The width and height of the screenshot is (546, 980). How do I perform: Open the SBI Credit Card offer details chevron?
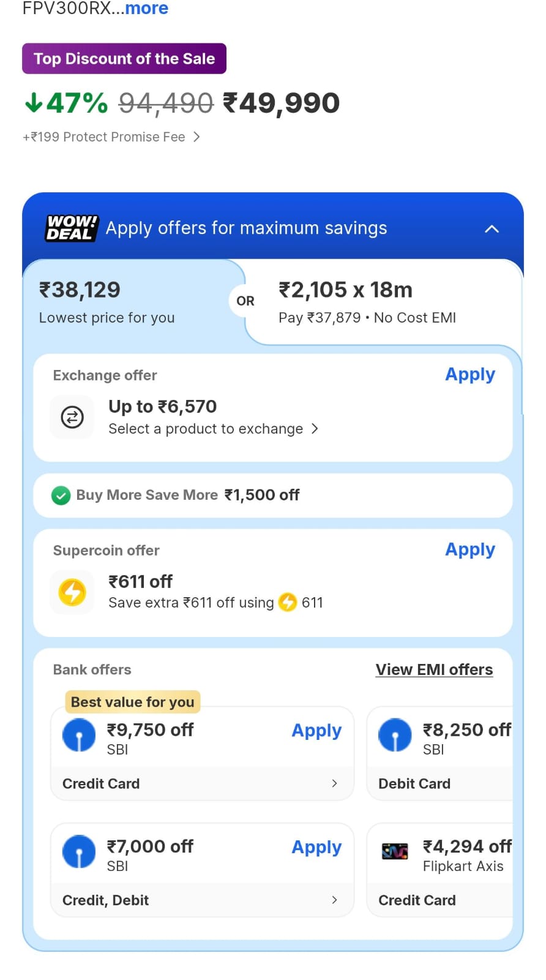pyautogui.click(x=334, y=783)
